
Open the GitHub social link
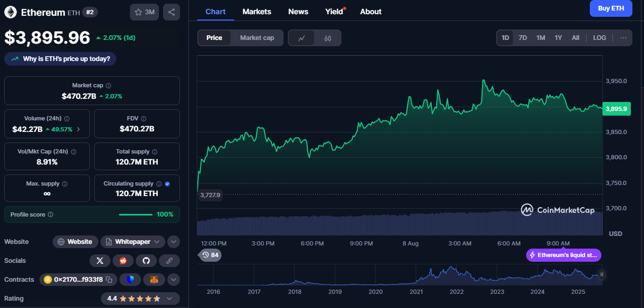[x=146, y=261]
